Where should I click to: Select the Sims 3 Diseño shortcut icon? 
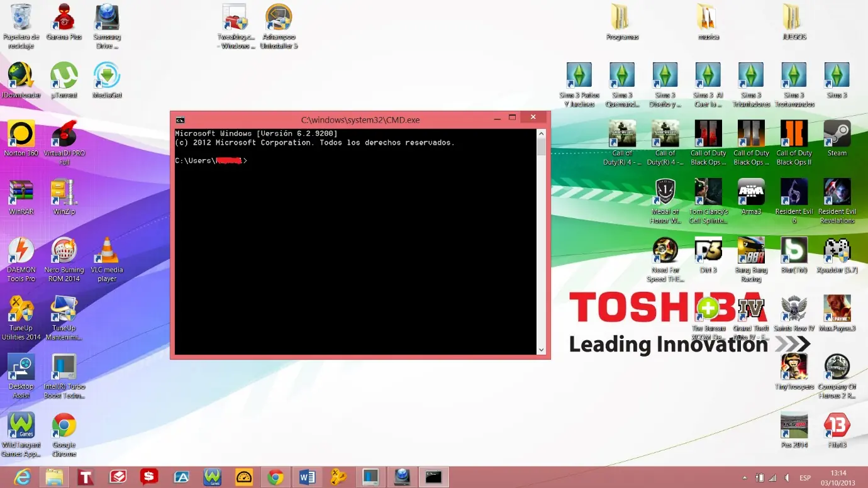click(665, 85)
